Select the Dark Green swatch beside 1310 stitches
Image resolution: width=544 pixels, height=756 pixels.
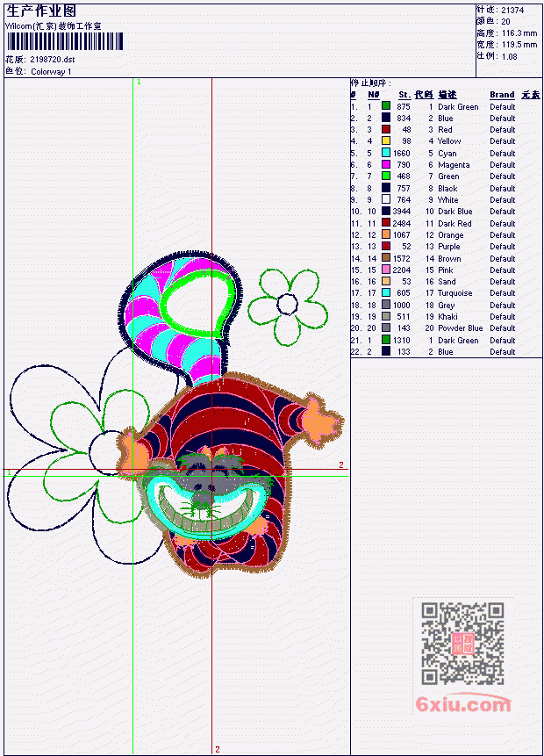[x=386, y=340]
